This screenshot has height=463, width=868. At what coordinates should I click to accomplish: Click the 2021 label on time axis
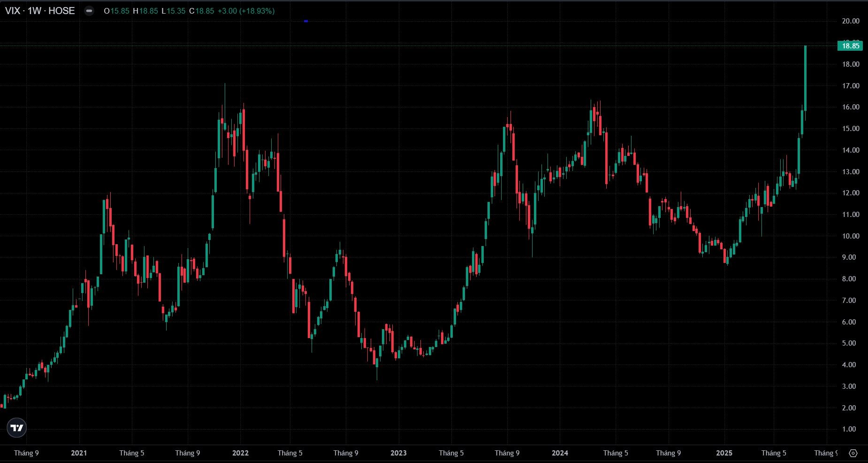coord(79,453)
